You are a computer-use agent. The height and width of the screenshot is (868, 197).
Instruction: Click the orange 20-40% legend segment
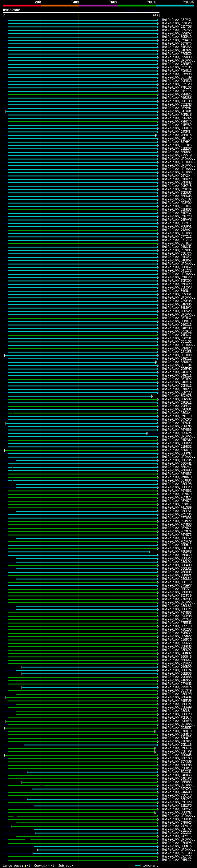[x=60, y=6]
